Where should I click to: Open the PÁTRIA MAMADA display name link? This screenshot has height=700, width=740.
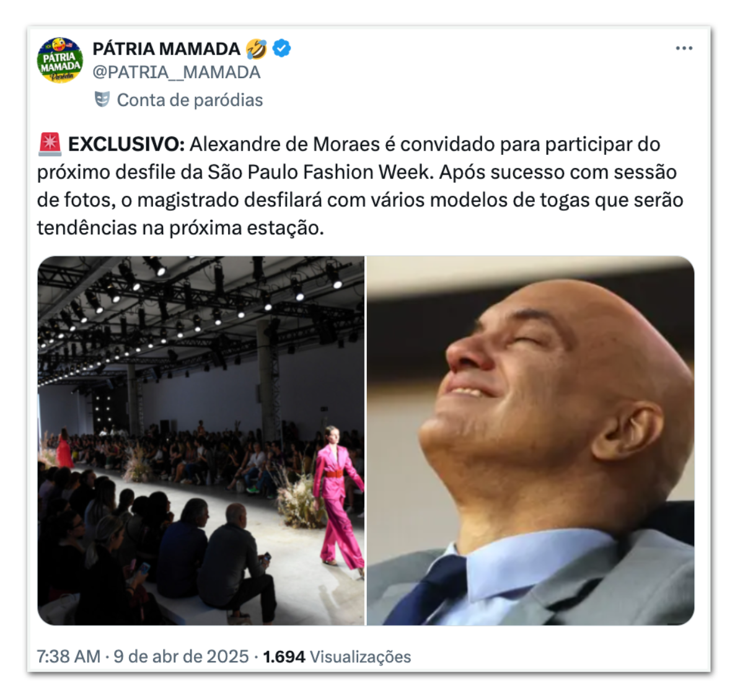pos(167,48)
